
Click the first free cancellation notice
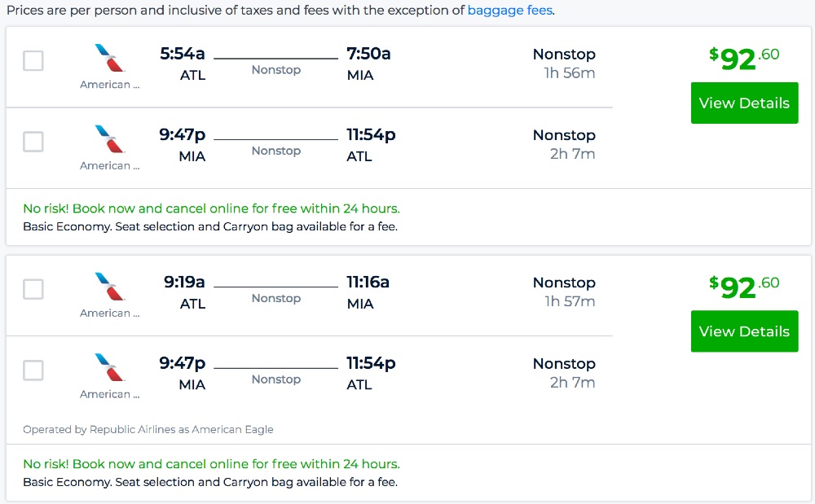point(211,208)
